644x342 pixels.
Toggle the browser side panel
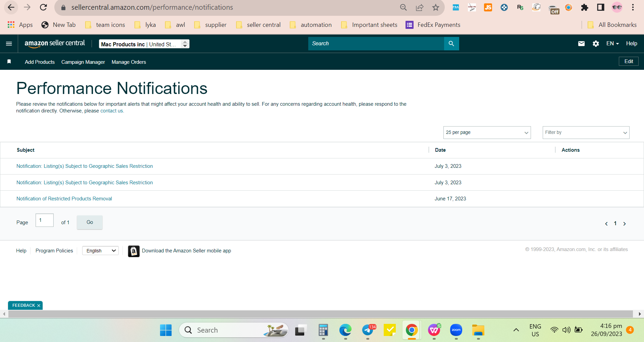600,7
